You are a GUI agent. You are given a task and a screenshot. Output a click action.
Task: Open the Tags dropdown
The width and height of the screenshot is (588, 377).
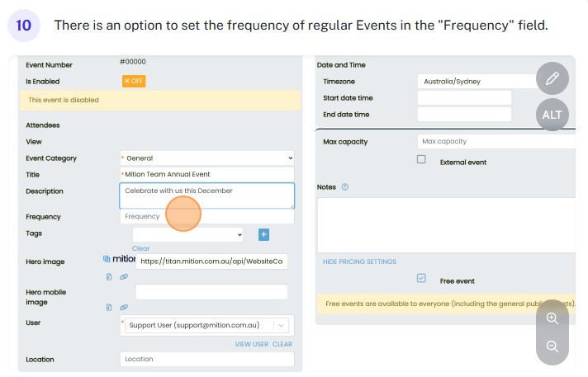tap(188, 235)
